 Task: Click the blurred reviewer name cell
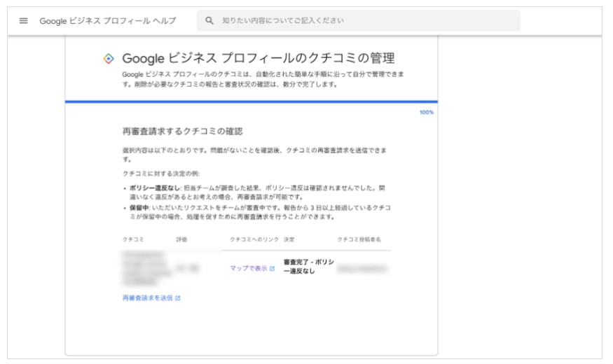click(x=362, y=268)
